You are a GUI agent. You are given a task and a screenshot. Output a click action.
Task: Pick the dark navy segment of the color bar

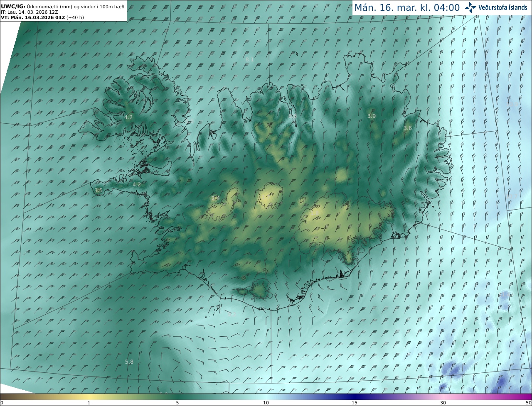pos(355,397)
